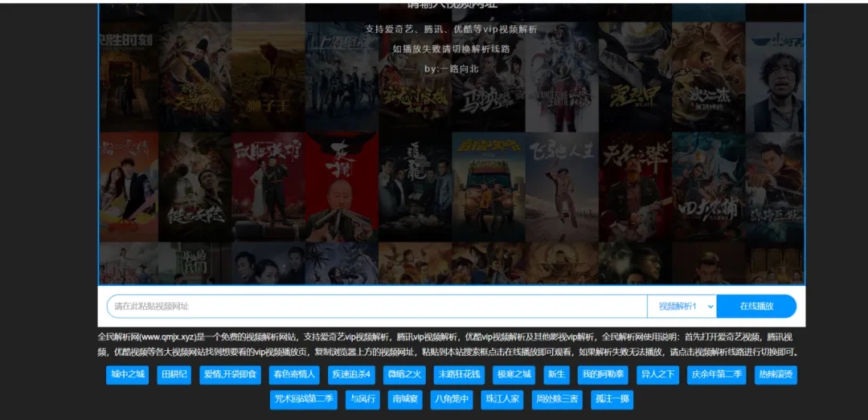Open the 视频解析1 line dropdown
This screenshot has width=868, height=420.
pyautogui.click(x=682, y=306)
